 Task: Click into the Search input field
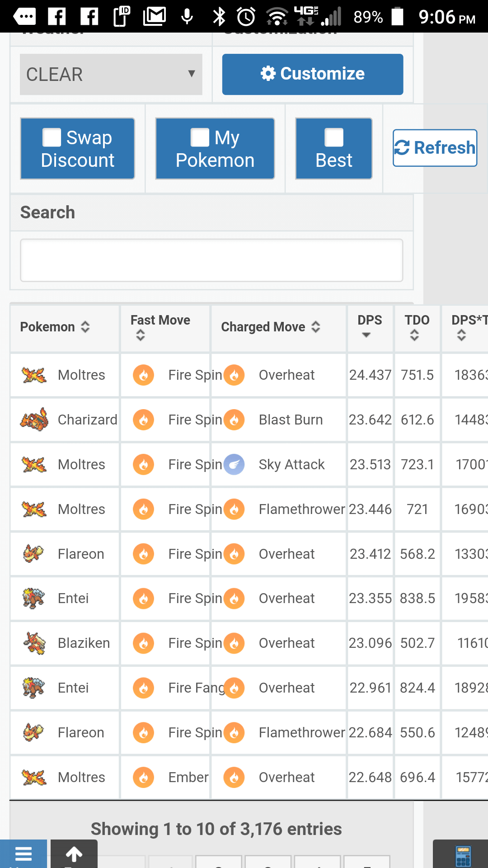(211, 260)
